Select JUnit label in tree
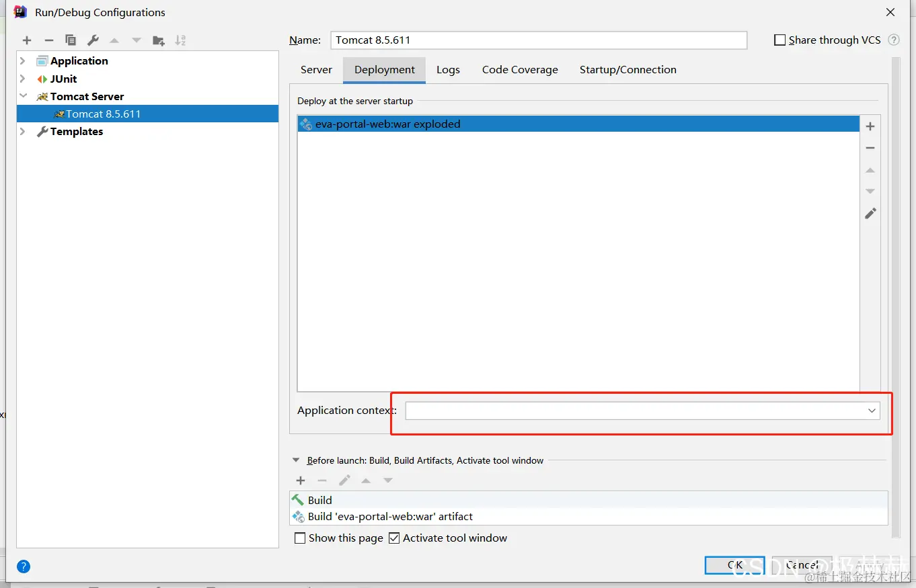Image resolution: width=916 pixels, height=588 pixels. 63,79
